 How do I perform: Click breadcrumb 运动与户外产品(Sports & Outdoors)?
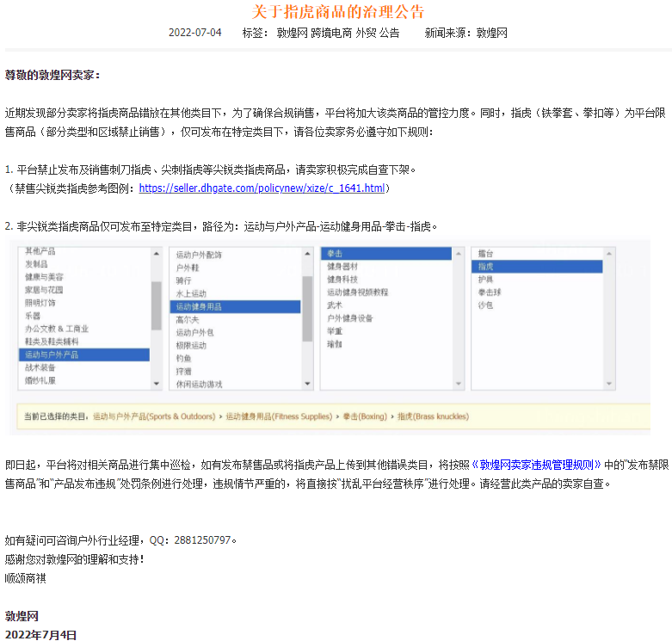[154, 416]
